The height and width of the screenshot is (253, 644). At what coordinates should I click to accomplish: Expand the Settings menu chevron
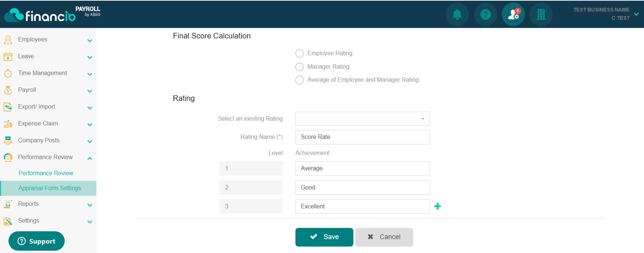coord(90,222)
